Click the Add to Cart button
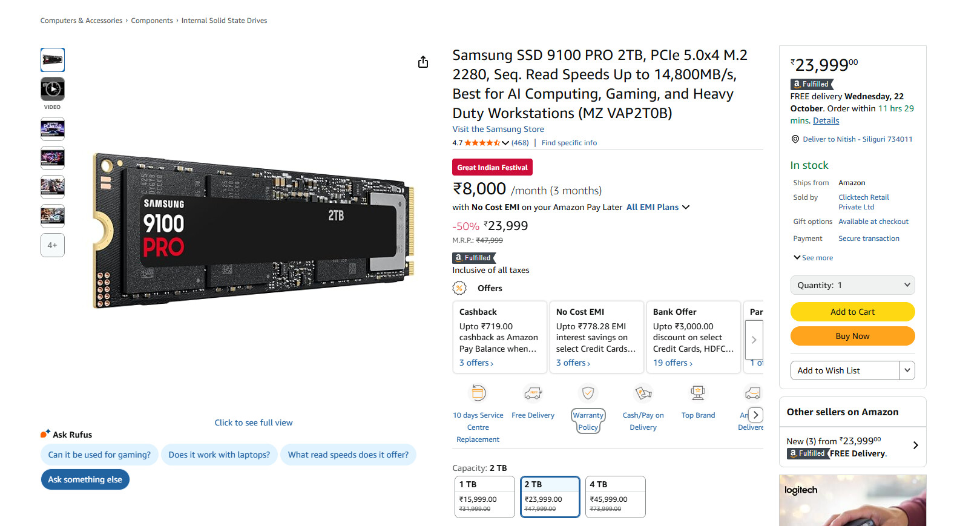The image size is (980, 526). (x=852, y=312)
